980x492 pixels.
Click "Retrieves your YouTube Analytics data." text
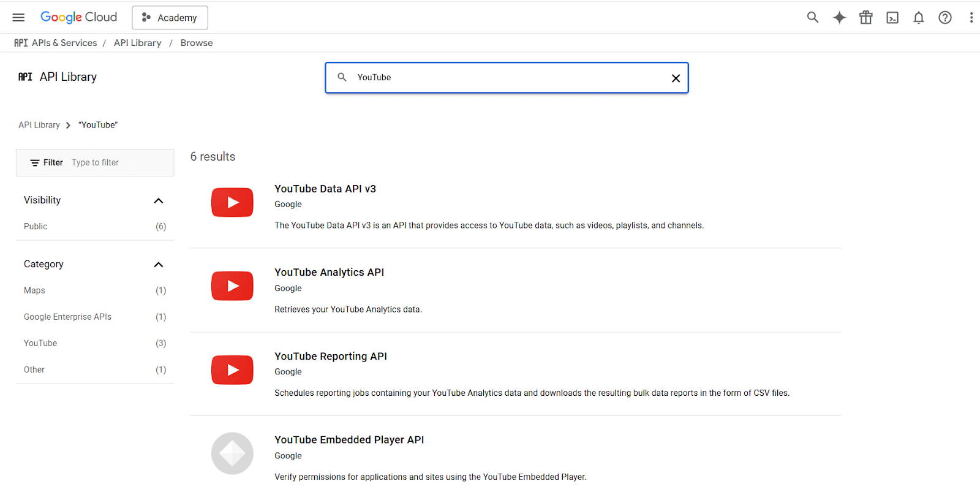tap(348, 309)
